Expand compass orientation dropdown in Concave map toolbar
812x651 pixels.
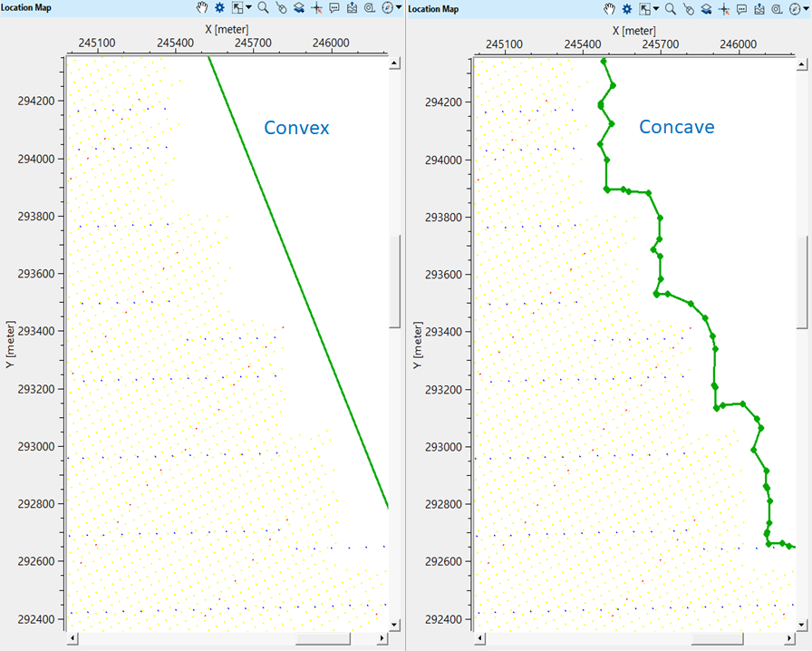coord(807,9)
